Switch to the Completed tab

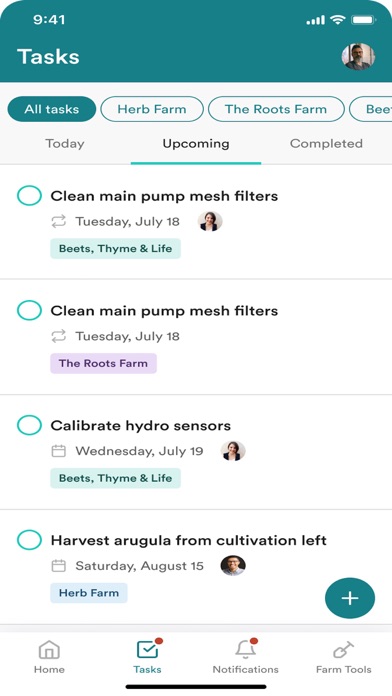pos(326,144)
